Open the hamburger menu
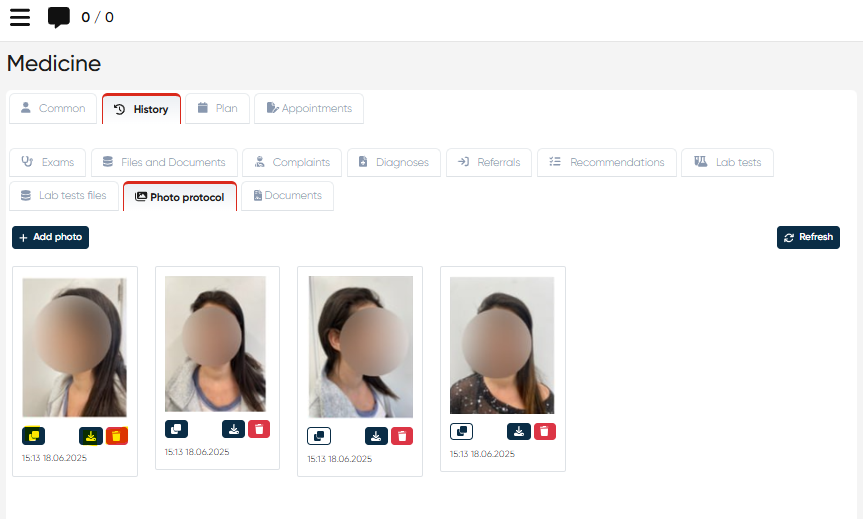This screenshot has width=863, height=519. (x=20, y=17)
